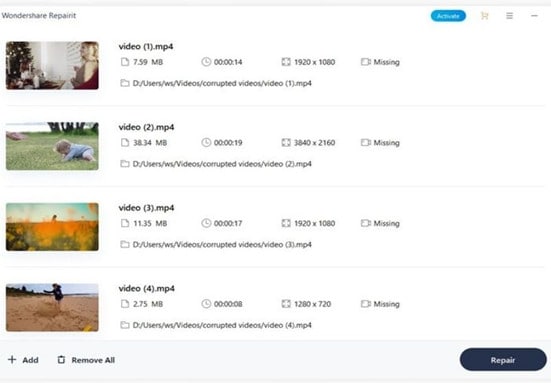Select the video (1).mp4 Christmas thumbnail
551x383 pixels.
[52, 65]
